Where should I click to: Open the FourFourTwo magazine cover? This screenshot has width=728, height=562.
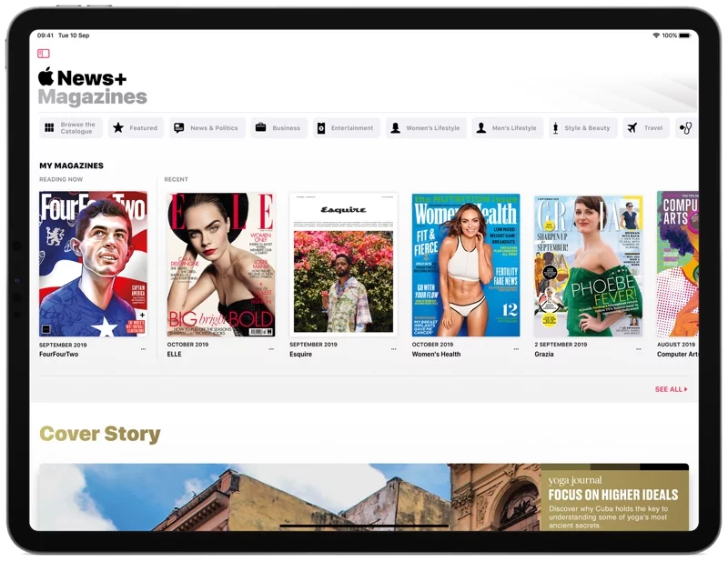pyautogui.click(x=93, y=264)
